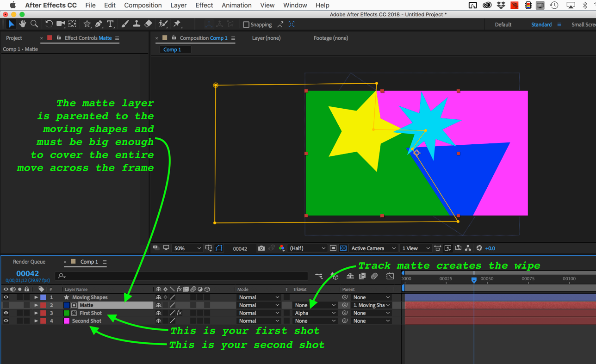Show the Matte layer video switch

6,305
